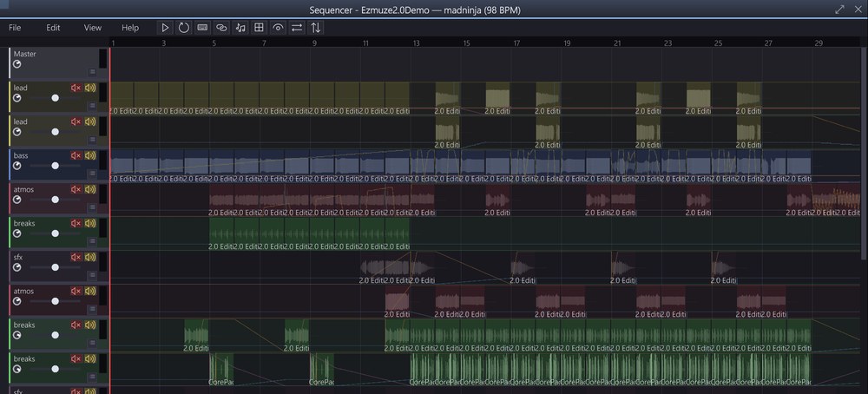Screen dimensions: 868x394
Task: Open the Master track options menu button
Action: click(x=92, y=71)
